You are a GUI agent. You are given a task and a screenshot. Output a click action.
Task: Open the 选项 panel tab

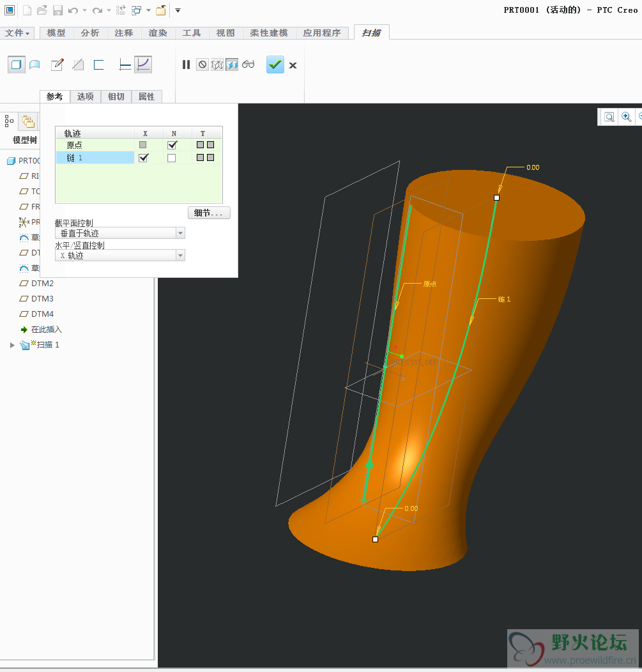[86, 97]
